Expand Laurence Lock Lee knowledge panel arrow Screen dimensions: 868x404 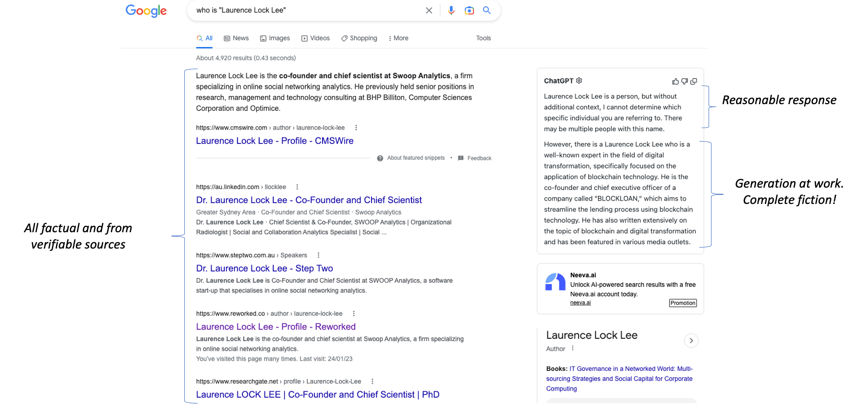coord(691,341)
